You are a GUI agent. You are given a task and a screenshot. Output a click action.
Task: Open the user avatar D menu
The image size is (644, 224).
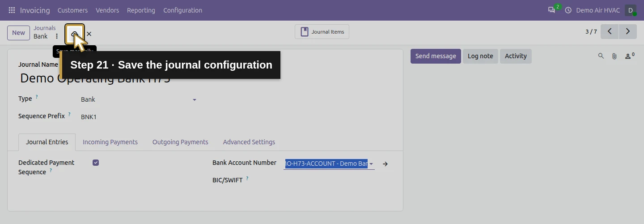631,10
